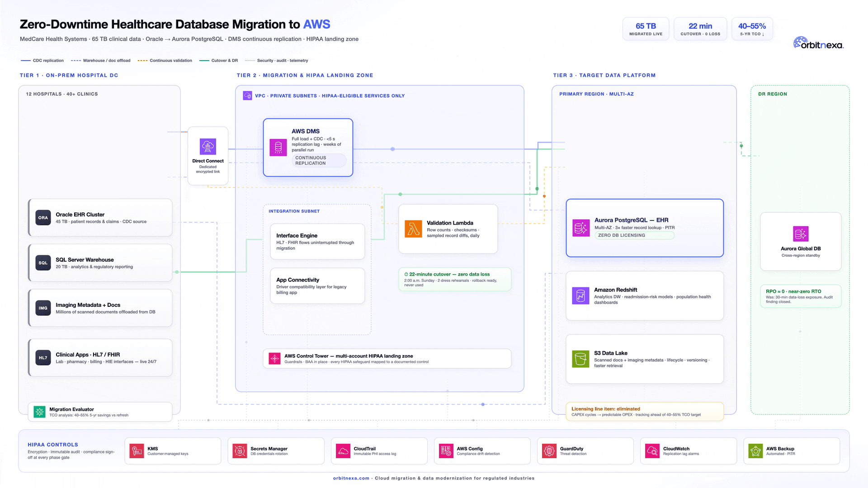Click the IMG badge on Imaging Metadata

[x=43, y=308]
